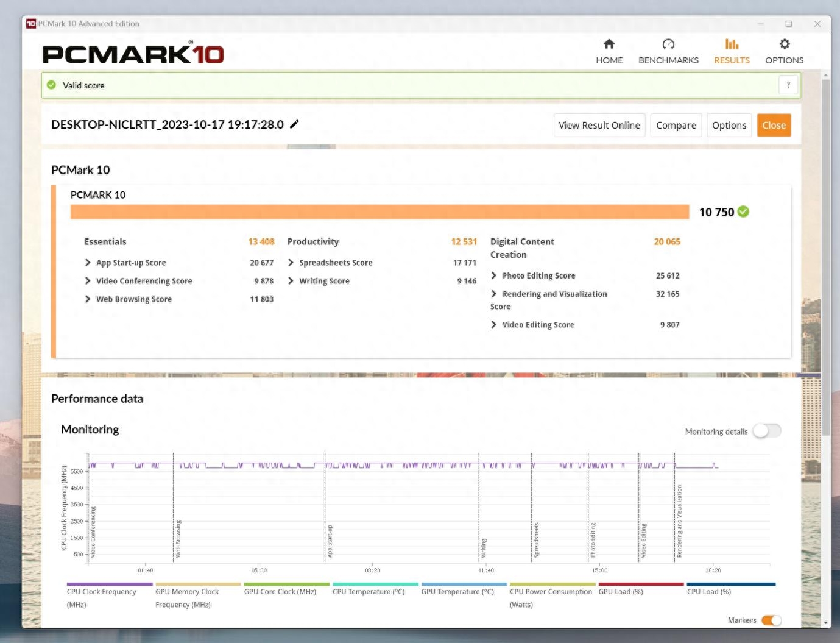The height and width of the screenshot is (643, 840).
Task: Expand Video Conferencing Score row
Action: click(88, 281)
